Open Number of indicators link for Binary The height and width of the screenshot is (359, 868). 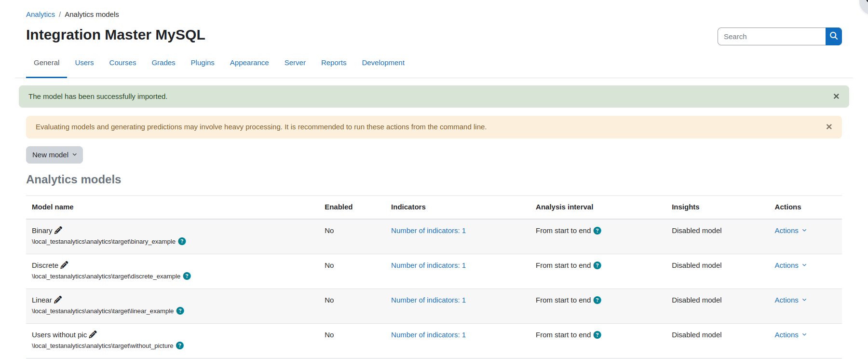pos(428,231)
